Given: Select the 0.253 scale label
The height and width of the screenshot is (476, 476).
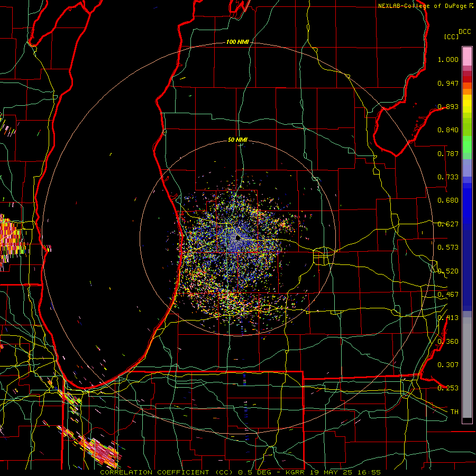Looking at the screenshot, I should (448, 388).
